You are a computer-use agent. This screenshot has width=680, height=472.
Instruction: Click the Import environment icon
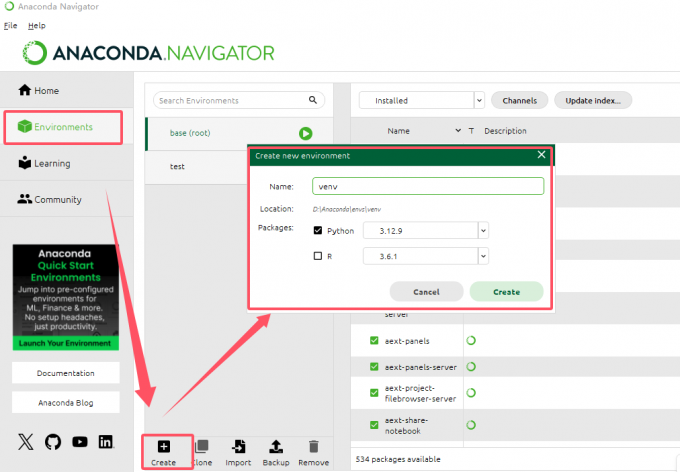(239, 446)
